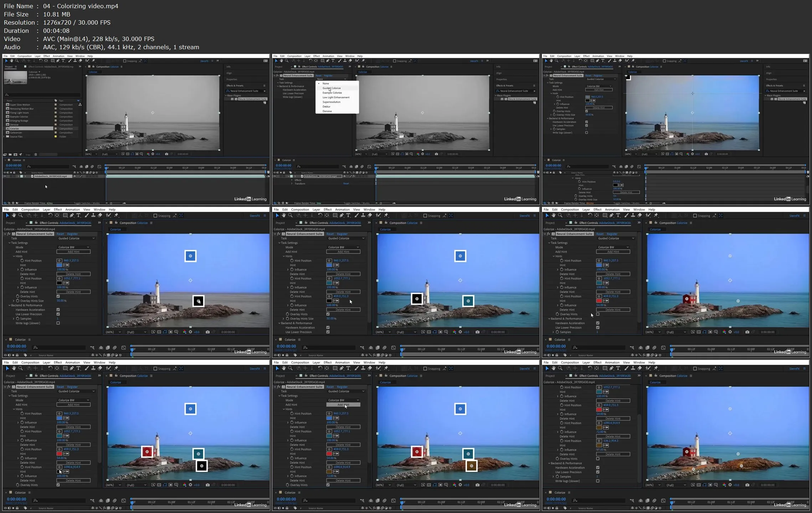The width and height of the screenshot is (812, 513).
Task: Click black hint marker on the house
Action: (417, 299)
